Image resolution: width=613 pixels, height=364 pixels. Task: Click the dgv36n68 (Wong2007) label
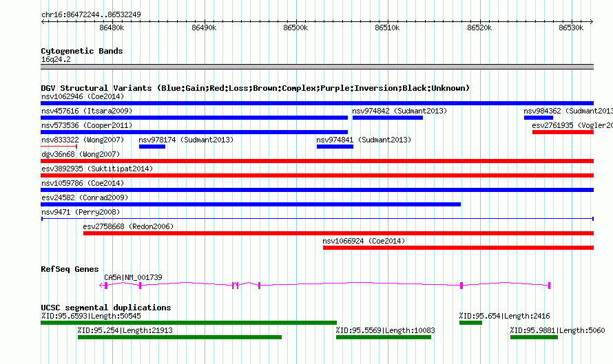click(x=81, y=154)
